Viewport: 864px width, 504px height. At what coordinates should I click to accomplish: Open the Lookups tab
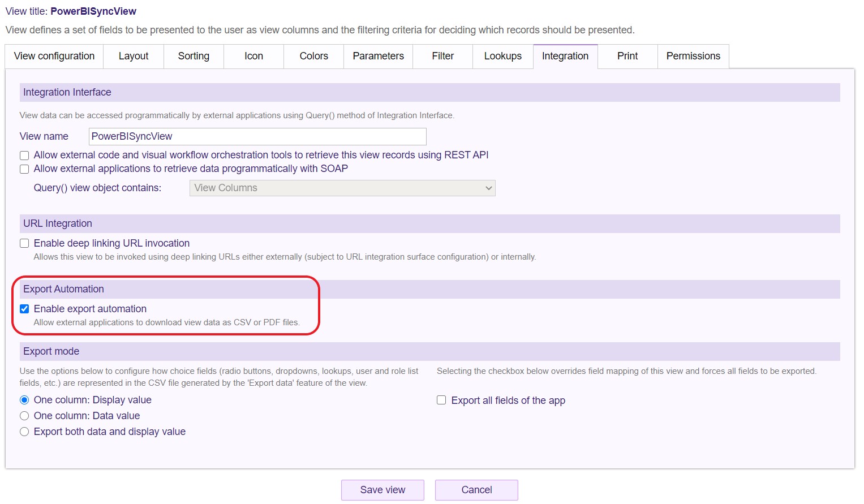point(502,57)
